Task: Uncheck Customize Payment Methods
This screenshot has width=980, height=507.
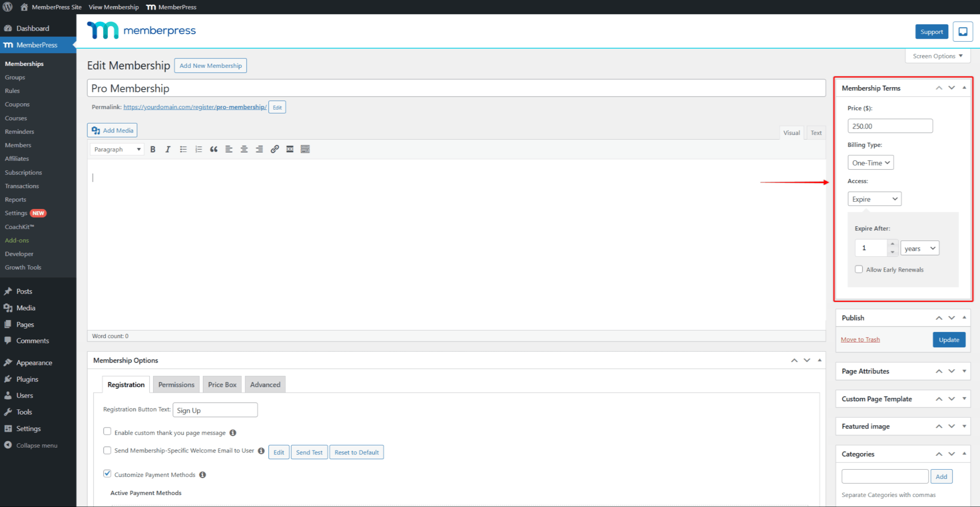Action: [107, 474]
